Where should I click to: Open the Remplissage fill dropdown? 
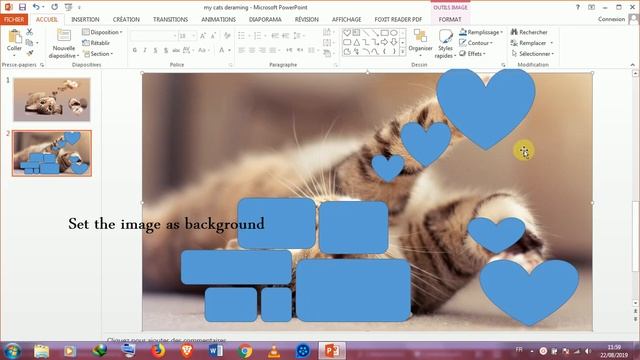[481, 32]
